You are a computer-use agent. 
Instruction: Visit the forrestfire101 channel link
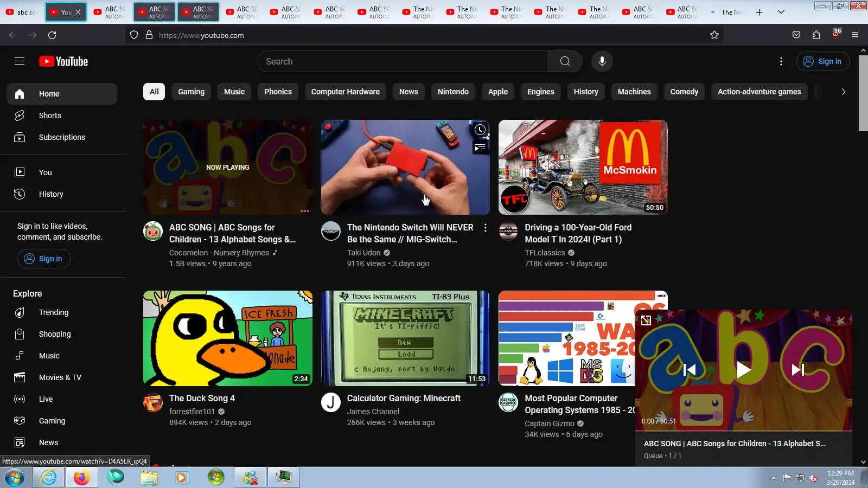(192, 412)
